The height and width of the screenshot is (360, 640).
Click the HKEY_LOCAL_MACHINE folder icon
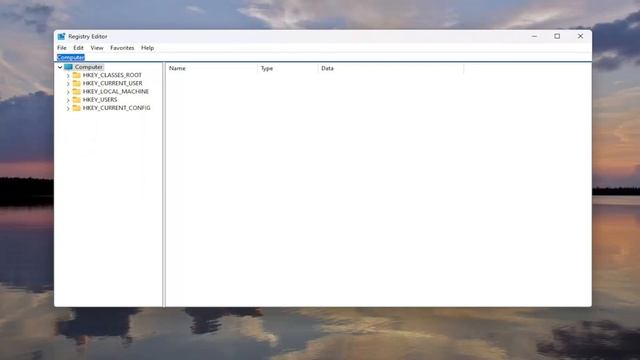tap(76, 91)
